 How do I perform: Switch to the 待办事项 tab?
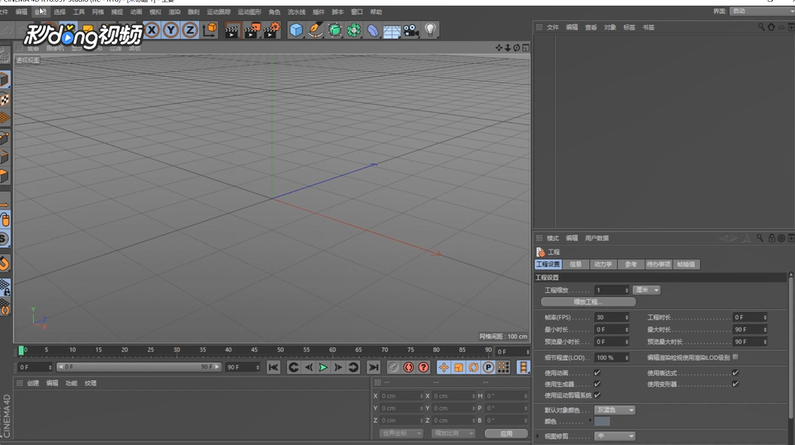[658, 265]
